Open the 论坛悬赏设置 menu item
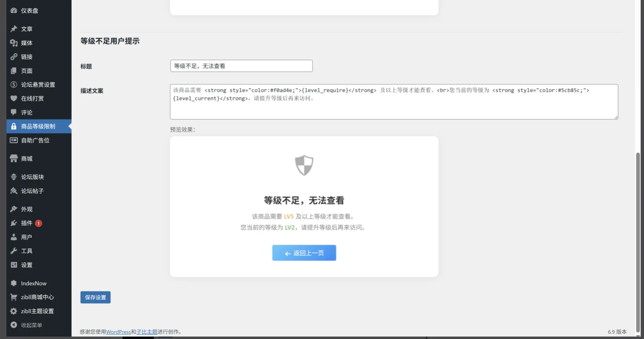 point(39,85)
